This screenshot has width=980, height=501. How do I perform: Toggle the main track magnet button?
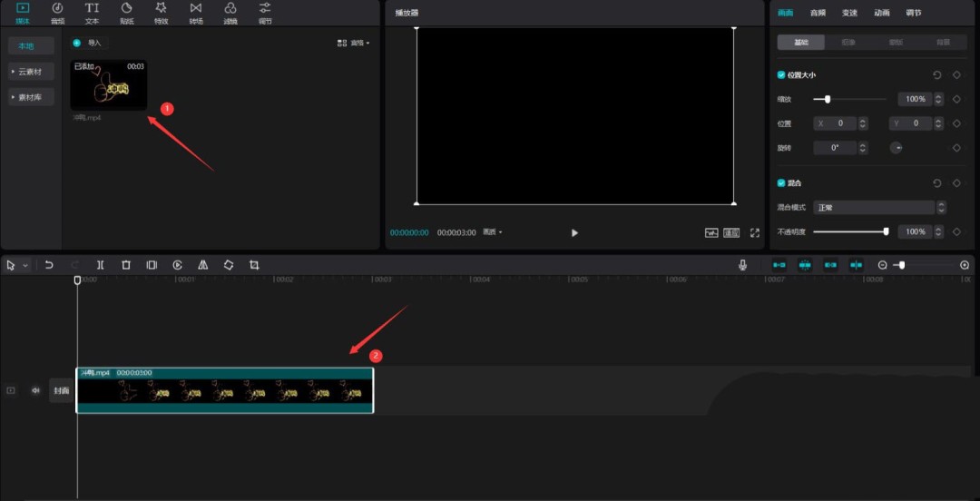[x=779, y=265]
